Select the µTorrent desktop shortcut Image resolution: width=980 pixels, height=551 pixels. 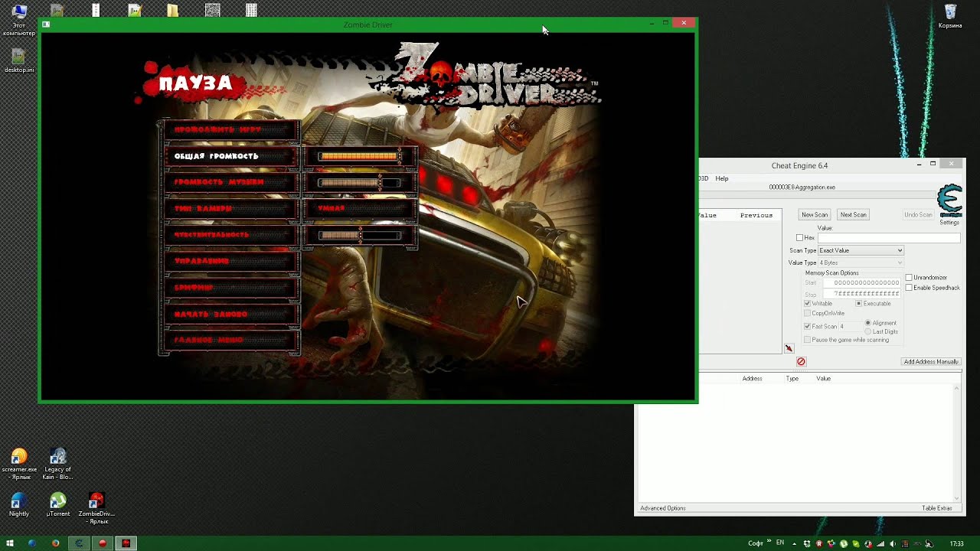click(57, 505)
